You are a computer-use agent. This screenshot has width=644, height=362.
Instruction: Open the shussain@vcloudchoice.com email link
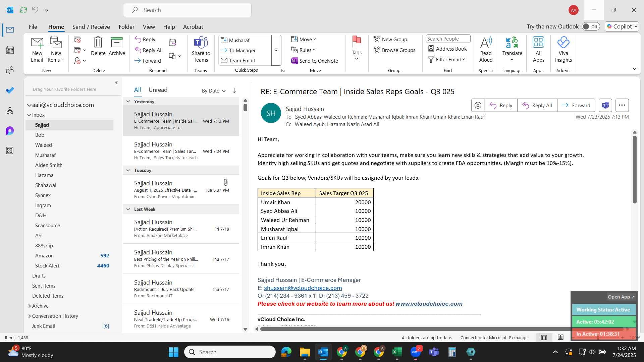coord(303,288)
